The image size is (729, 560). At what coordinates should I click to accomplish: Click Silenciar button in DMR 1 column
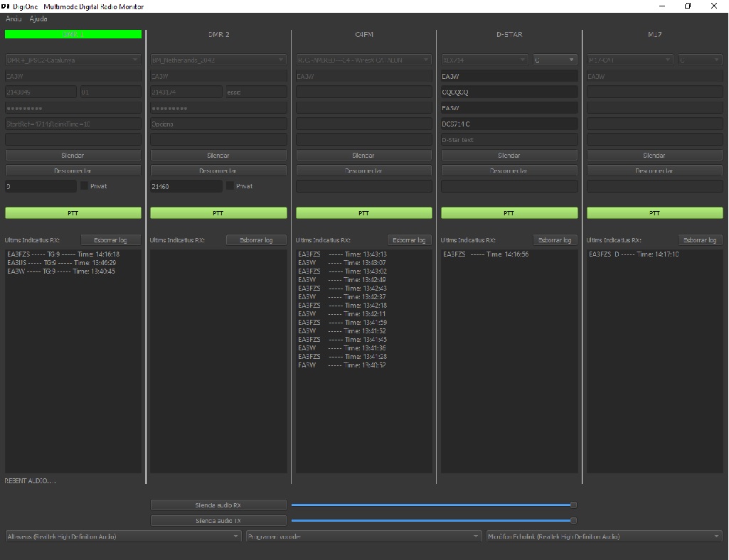pos(73,155)
